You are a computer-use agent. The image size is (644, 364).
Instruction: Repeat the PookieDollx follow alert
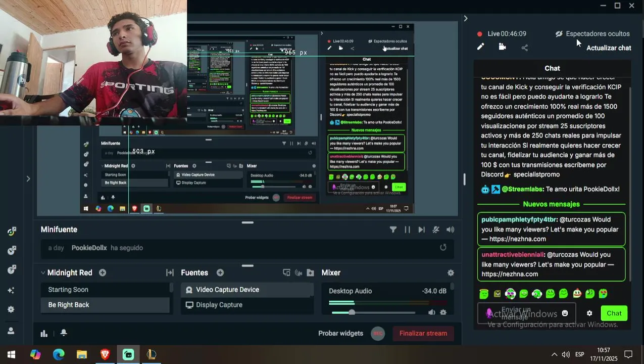point(443,247)
